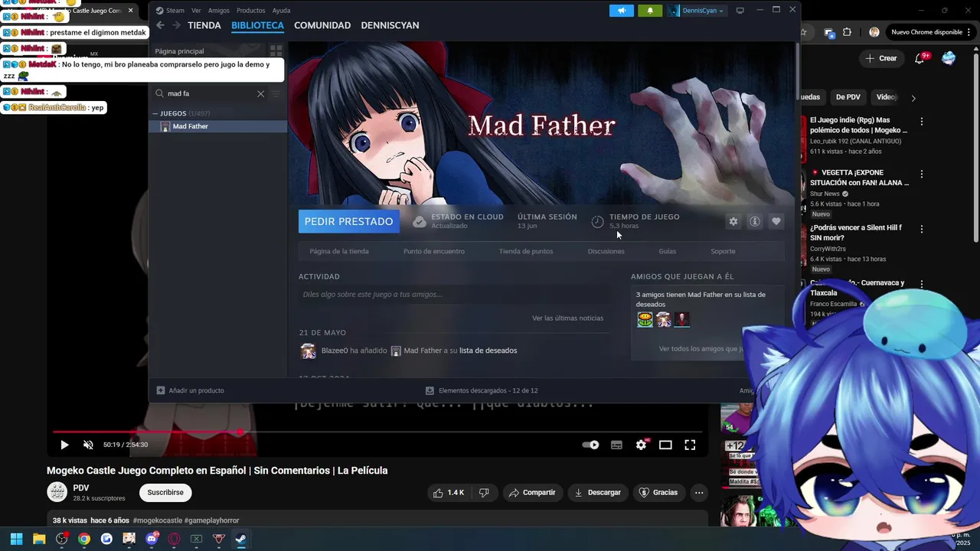The height and width of the screenshot is (551, 980).
Task: Open Opera GX from the taskbar
Action: coord(174,539)
